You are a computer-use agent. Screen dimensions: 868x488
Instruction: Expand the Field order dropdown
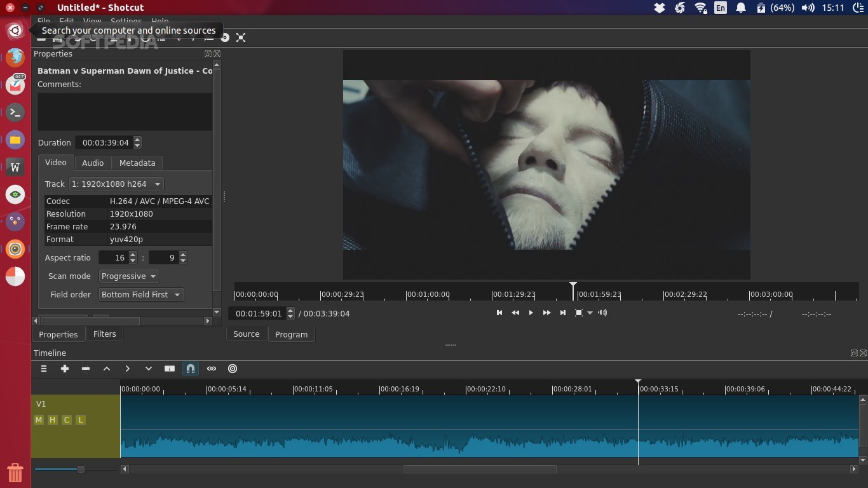pos(141,295)
